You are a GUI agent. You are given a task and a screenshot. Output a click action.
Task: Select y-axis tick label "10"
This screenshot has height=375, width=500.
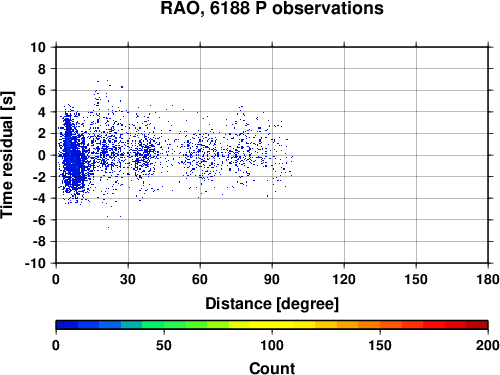pos(38,47)
